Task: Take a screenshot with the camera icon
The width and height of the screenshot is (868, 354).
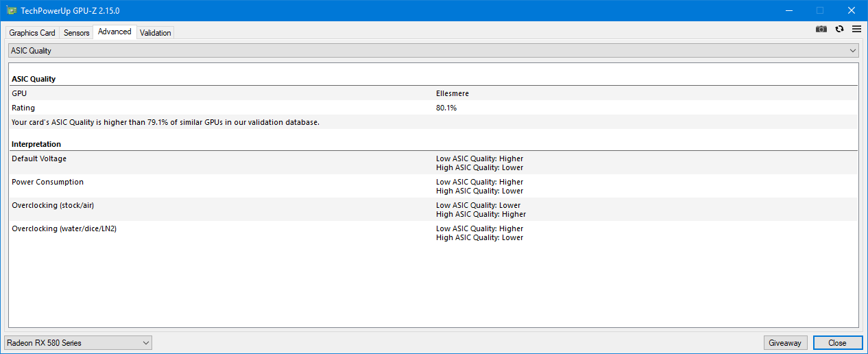Action: pyautogui.click(x=821, y=29)
